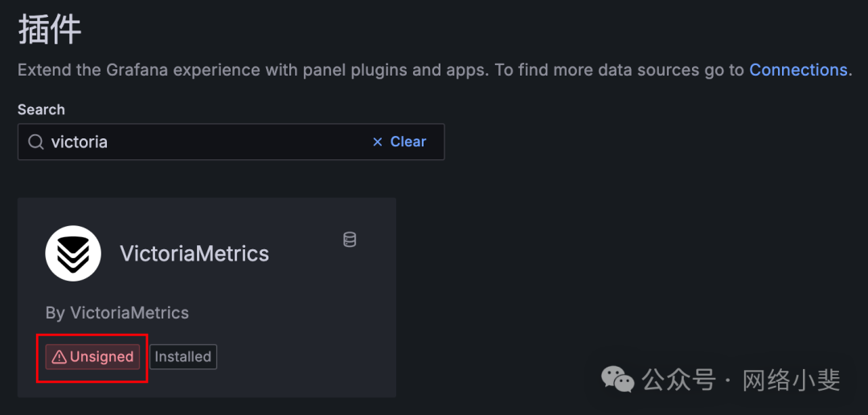The image size is (868, 415).
Task: Click the By VictoriaMetrics author text
Action: (117, 313)
